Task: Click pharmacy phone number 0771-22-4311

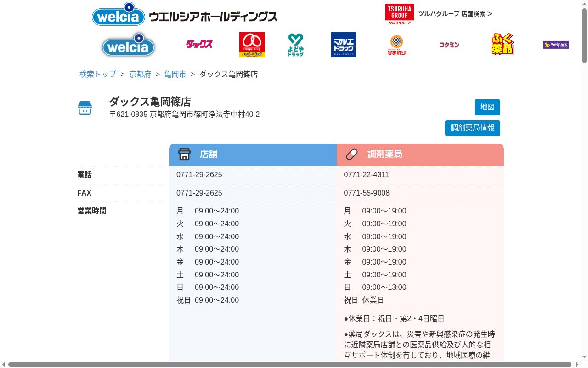Action: (x=367, y=175)
